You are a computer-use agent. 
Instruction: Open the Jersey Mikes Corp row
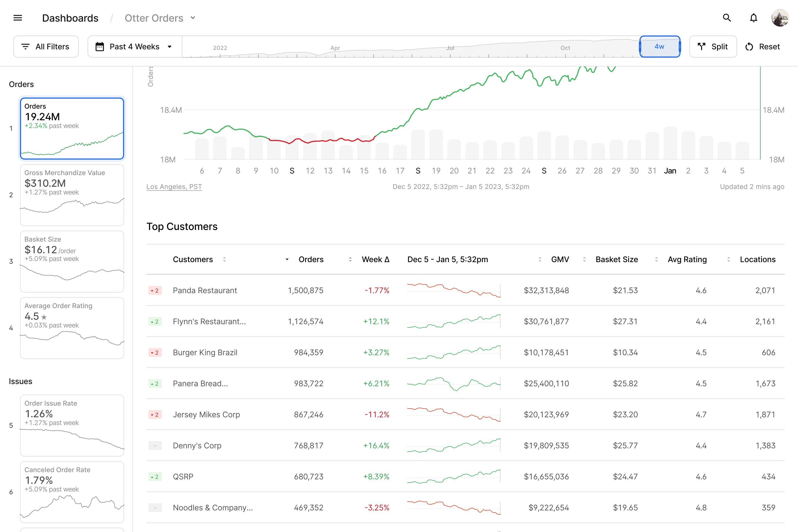[x=206, y=415]
